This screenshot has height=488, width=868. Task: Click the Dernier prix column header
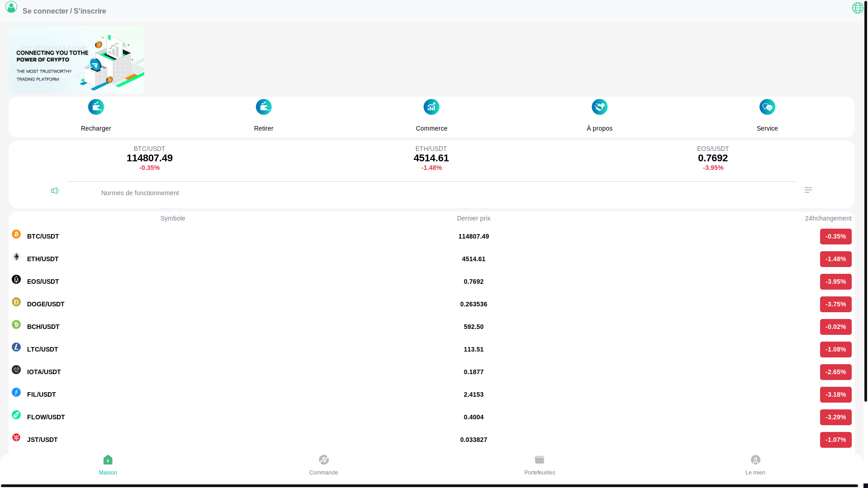(x=474, y=218)
